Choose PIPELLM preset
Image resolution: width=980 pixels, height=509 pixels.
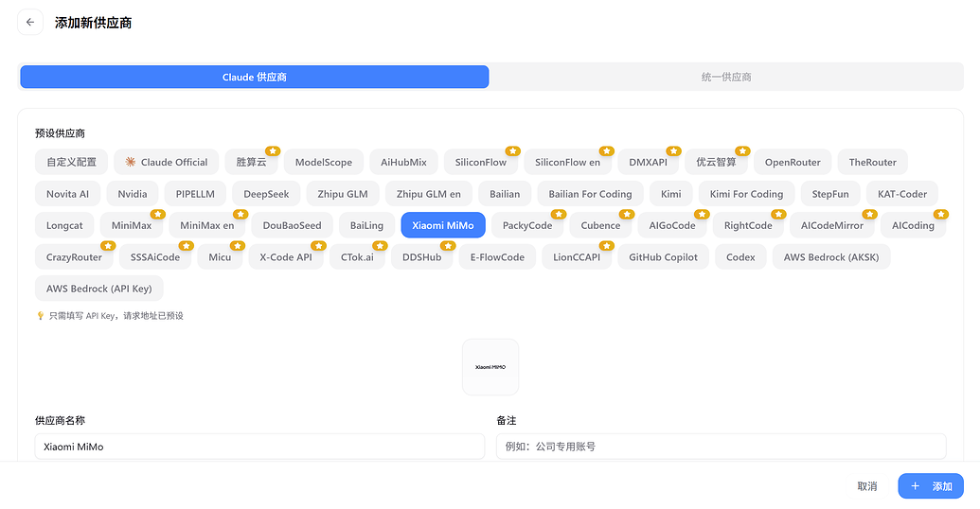(x=195, y=194)
